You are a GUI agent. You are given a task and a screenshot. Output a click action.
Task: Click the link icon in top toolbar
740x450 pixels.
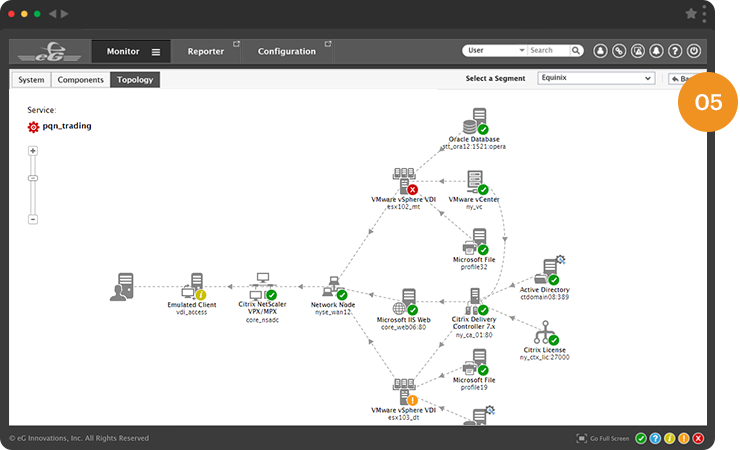click(619, 51)
